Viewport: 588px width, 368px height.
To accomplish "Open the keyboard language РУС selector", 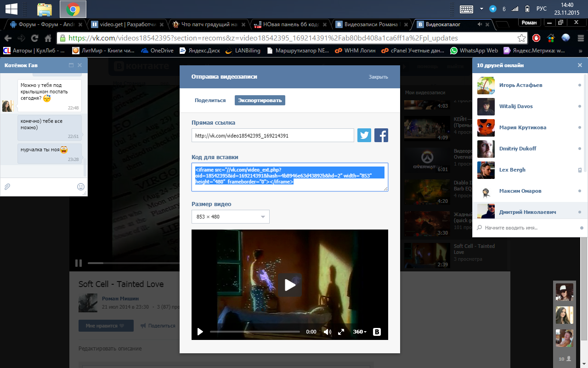I will click(x=542, y=9).
